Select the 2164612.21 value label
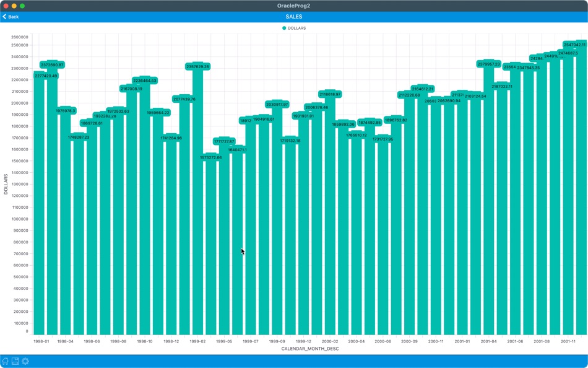Screen dimensions: 588x368 (x=423, y=89)
